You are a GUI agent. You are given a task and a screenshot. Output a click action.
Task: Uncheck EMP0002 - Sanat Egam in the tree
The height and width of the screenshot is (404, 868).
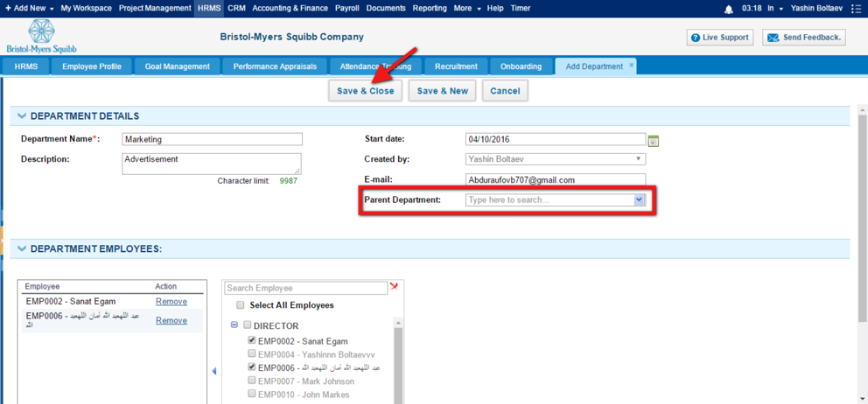click(x=252, y=340)
